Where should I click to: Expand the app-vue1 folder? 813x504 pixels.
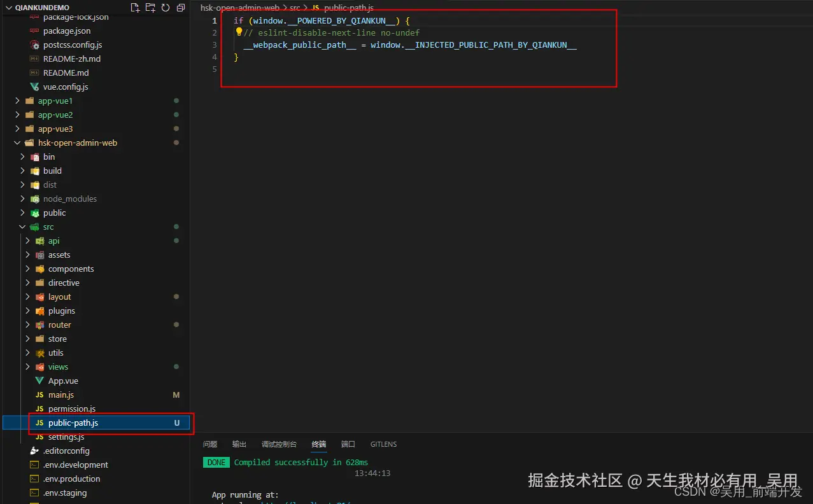(x=16, y=101)
